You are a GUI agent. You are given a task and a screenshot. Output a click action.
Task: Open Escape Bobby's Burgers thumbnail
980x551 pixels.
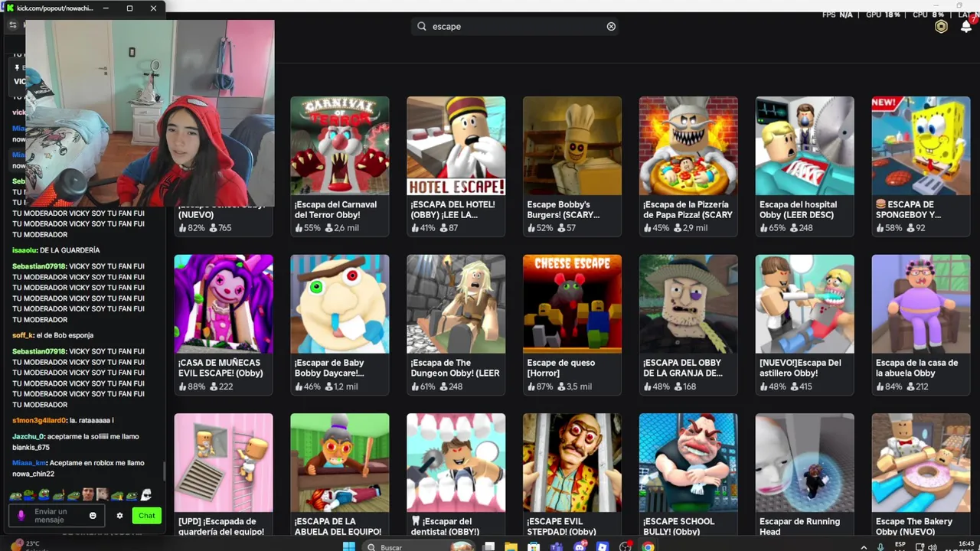(573, 145)
